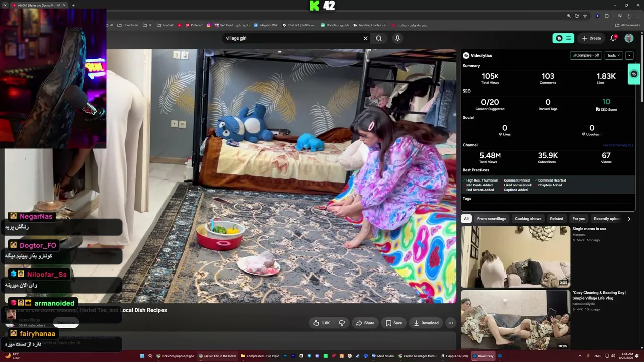
Task: Open the FC bookmarks folder
Action: (x=147, y=25)
